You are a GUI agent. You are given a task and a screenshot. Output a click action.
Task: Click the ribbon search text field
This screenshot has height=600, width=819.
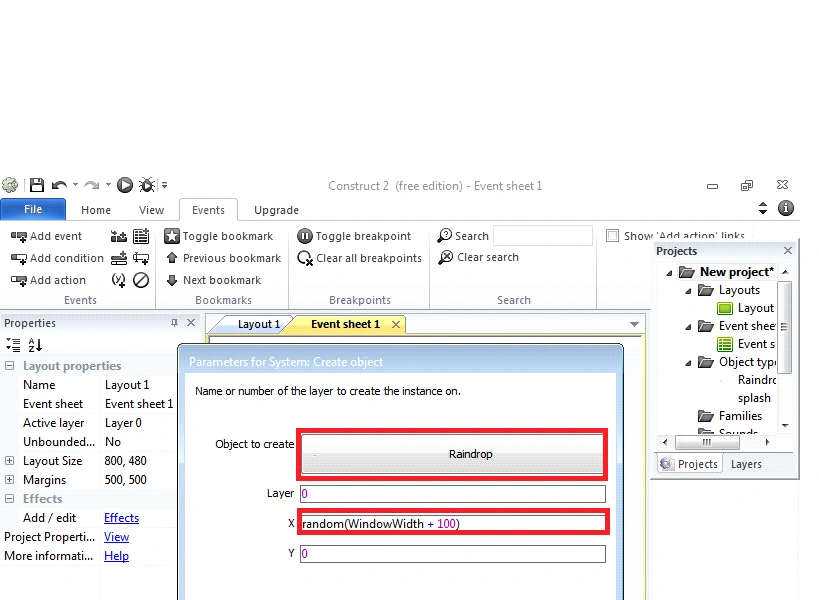(x=543, y=236)
